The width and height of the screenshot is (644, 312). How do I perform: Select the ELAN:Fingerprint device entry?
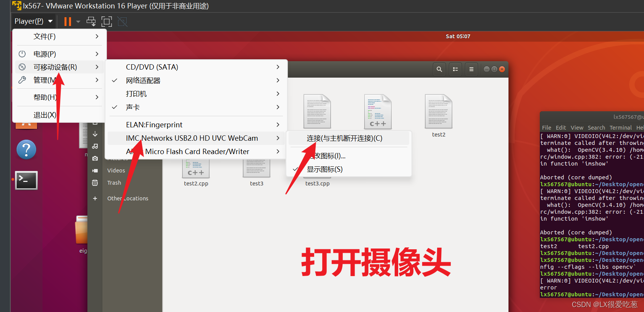pos(195,125)
